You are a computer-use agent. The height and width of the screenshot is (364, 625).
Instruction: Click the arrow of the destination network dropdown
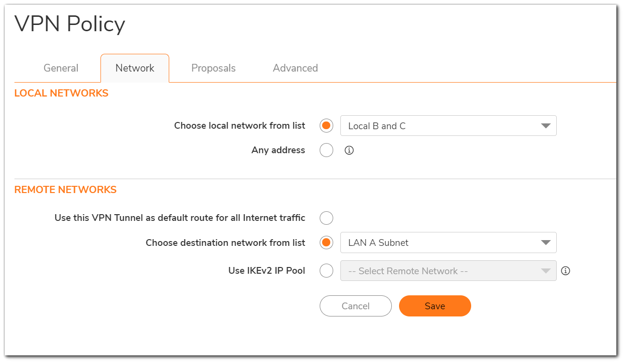(546, 243)
